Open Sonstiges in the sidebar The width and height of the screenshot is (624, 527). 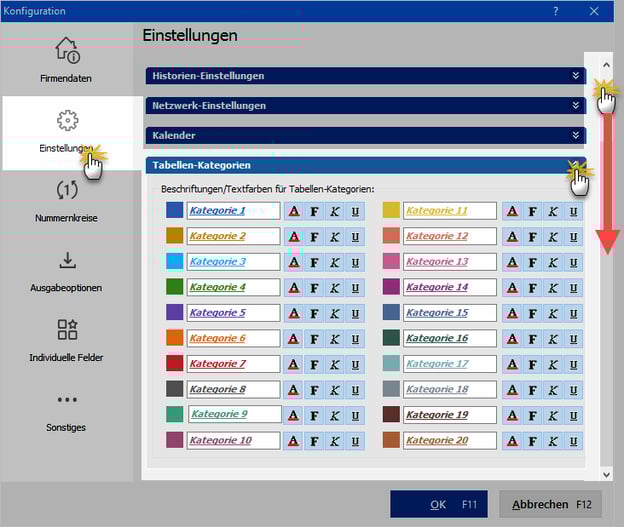tap(67, 408)
